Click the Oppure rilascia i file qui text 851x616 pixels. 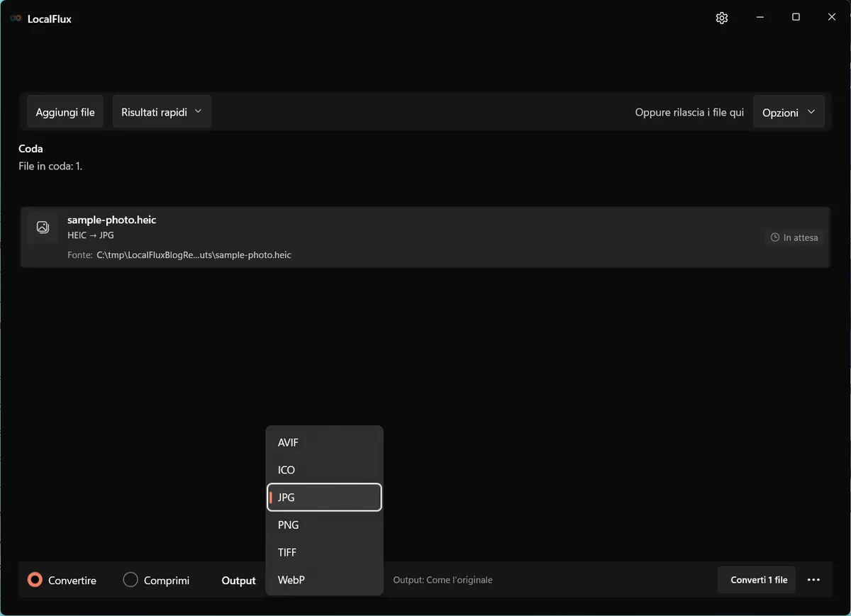tap(689, 113)
